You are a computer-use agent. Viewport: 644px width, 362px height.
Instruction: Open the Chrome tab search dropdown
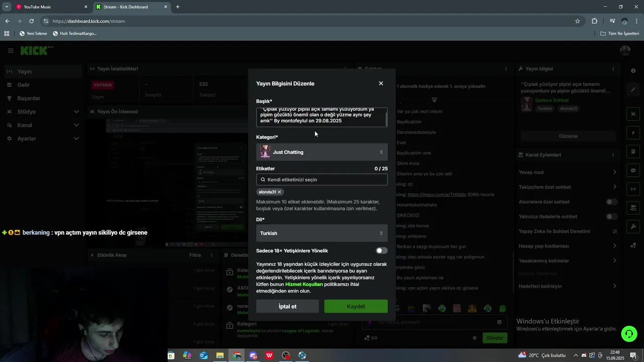coord(7,7)
